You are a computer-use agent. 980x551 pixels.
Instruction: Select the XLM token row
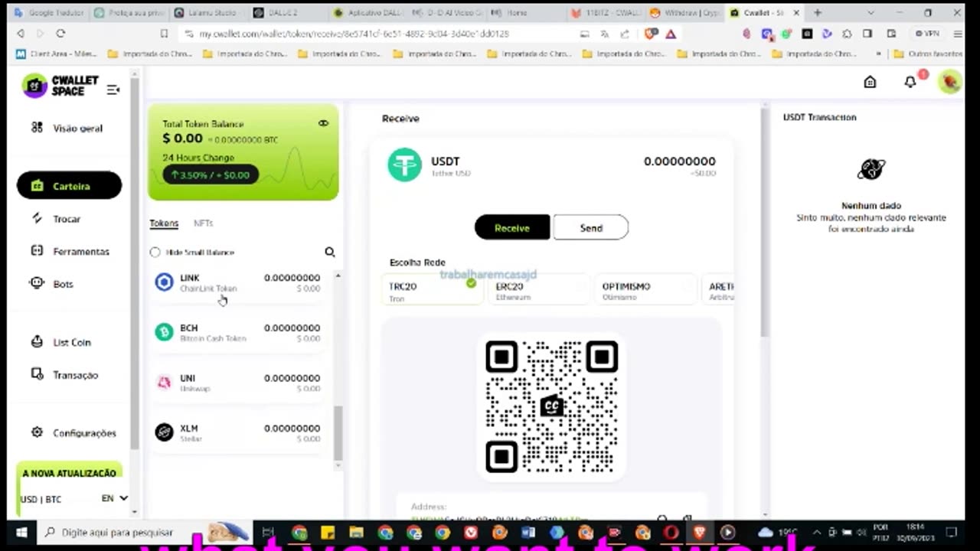click(x=237, y=432)
